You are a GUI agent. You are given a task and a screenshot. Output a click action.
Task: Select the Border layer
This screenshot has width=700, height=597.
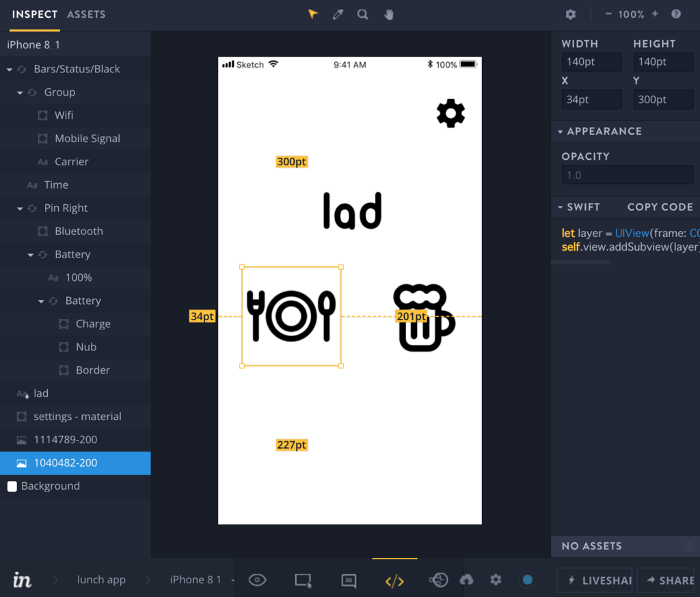click(x=75, y=370)
